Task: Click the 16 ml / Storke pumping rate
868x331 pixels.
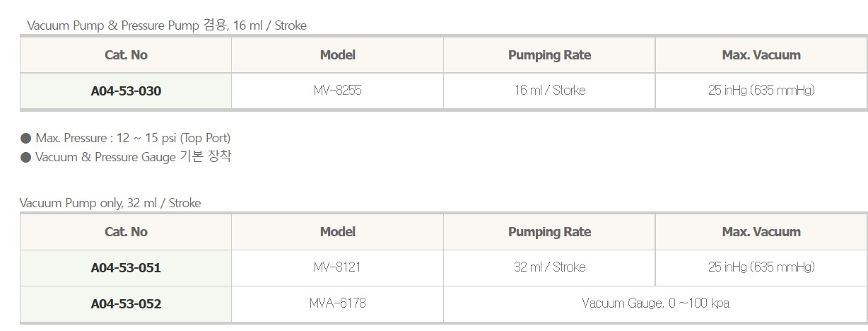Action: click(x=549, y=91)
